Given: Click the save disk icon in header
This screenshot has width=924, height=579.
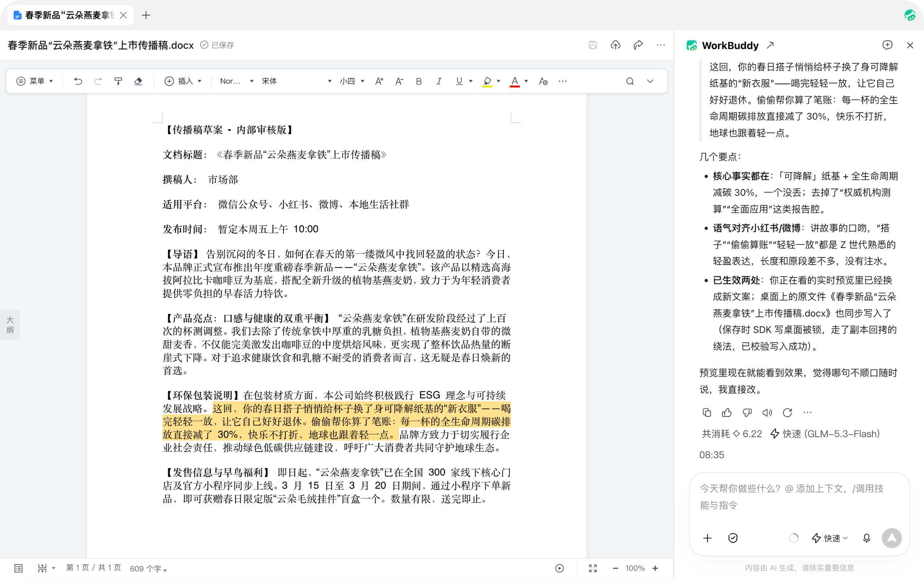Looking at the screenshot, I should coord(593,45).
